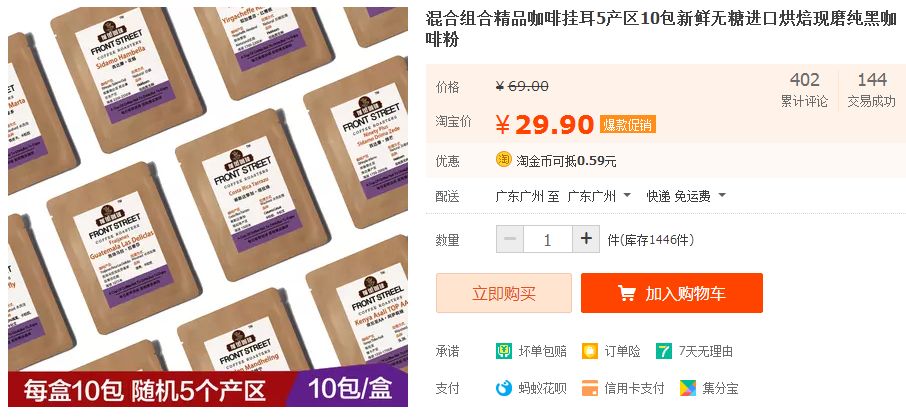Click the 加入购物车 add to cart button

click(672, 293)
